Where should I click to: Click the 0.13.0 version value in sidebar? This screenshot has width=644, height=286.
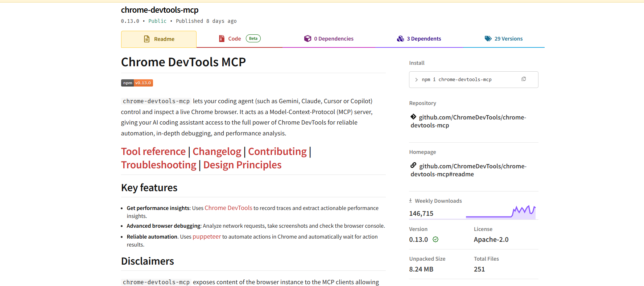[418, 240]
